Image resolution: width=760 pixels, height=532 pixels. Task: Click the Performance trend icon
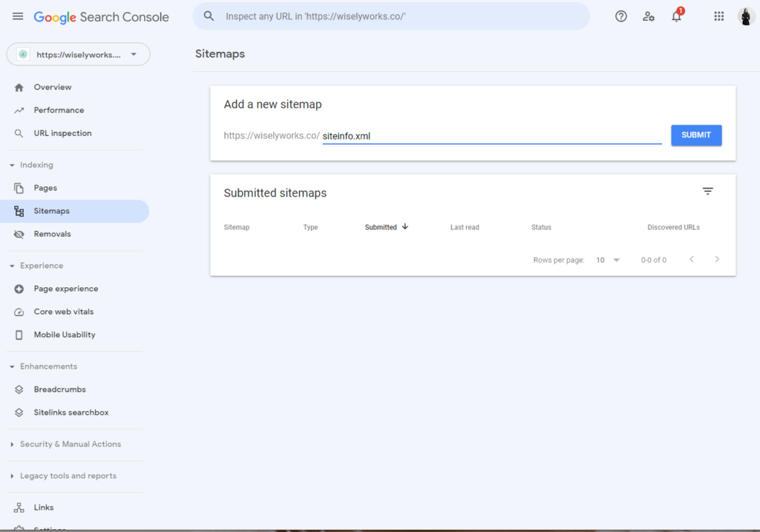coord(19,111)
